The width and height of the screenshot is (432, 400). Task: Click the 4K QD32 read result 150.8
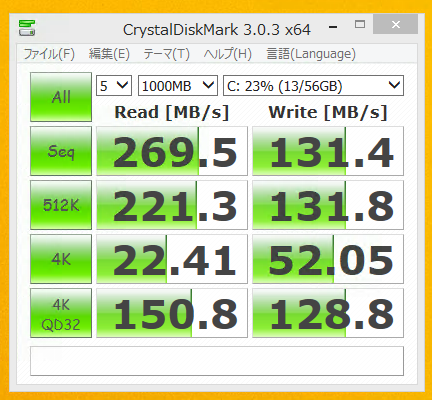(172, 313)
